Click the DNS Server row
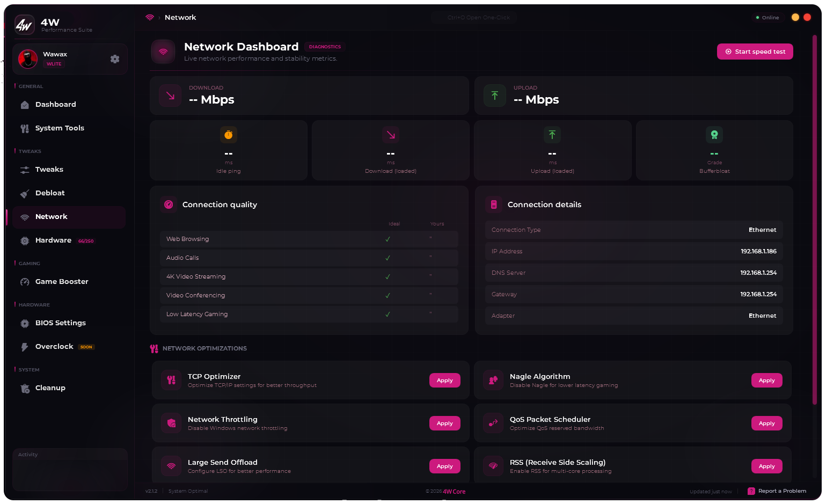 tap(634, 273)
